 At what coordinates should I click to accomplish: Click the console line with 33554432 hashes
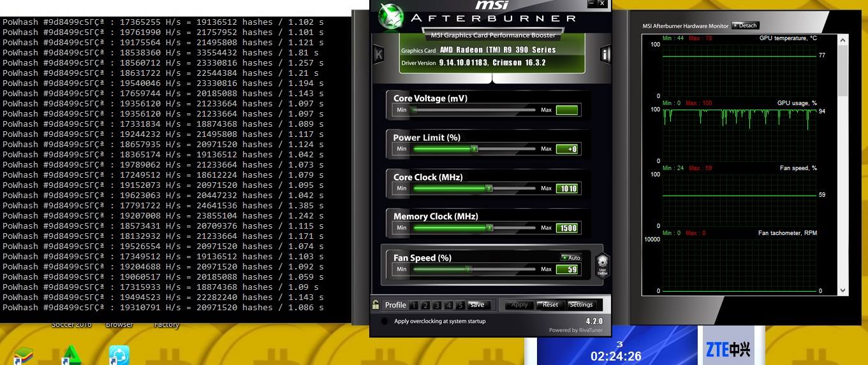160,52
